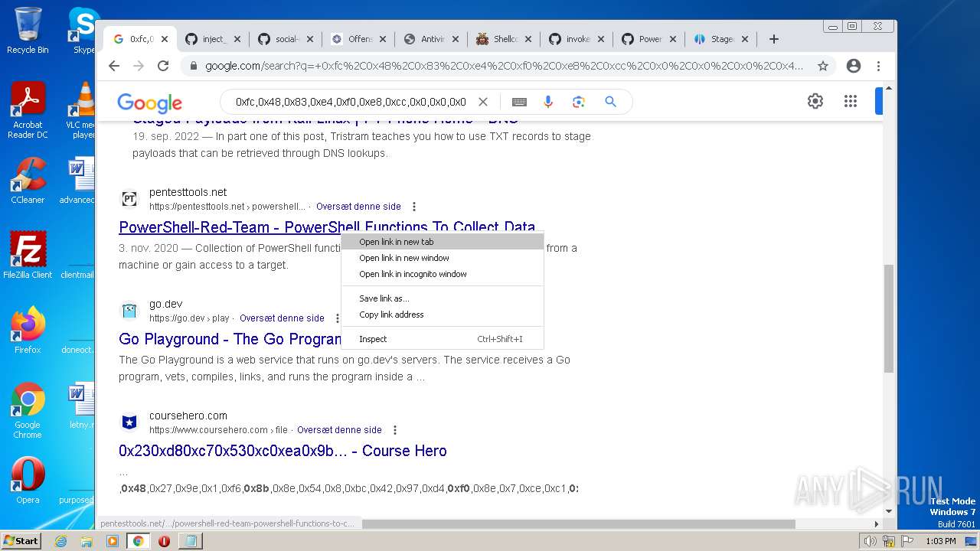Choose 'Copy link address' from context menu
The height and width of the screenshot is (551, 980).
tap(443, 315)
